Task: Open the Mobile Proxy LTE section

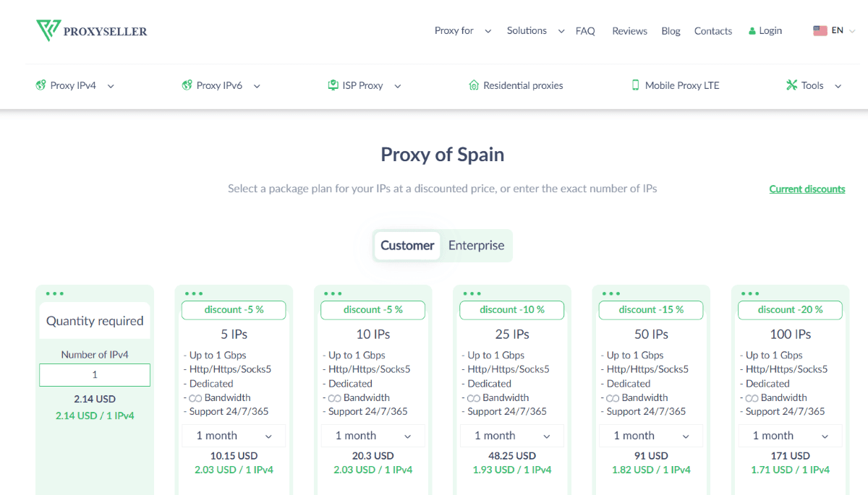Action: point(676,85)
